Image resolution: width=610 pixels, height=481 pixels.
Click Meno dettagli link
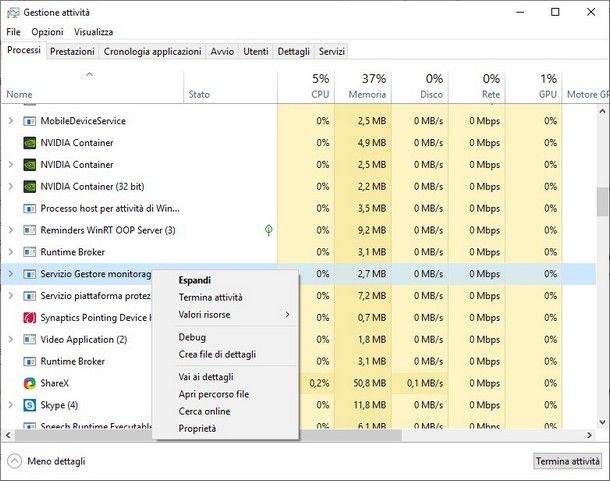click(56, 461)
